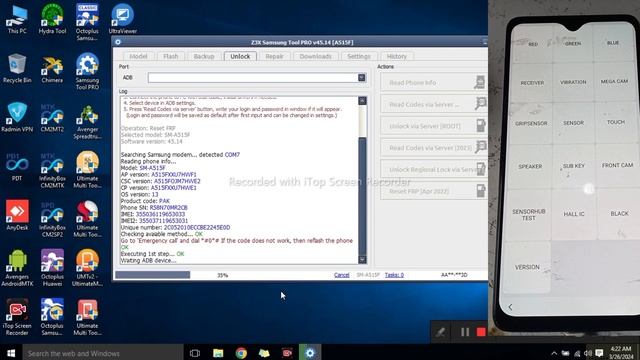Open iTop recorder taskbar icon

point(287,353)
